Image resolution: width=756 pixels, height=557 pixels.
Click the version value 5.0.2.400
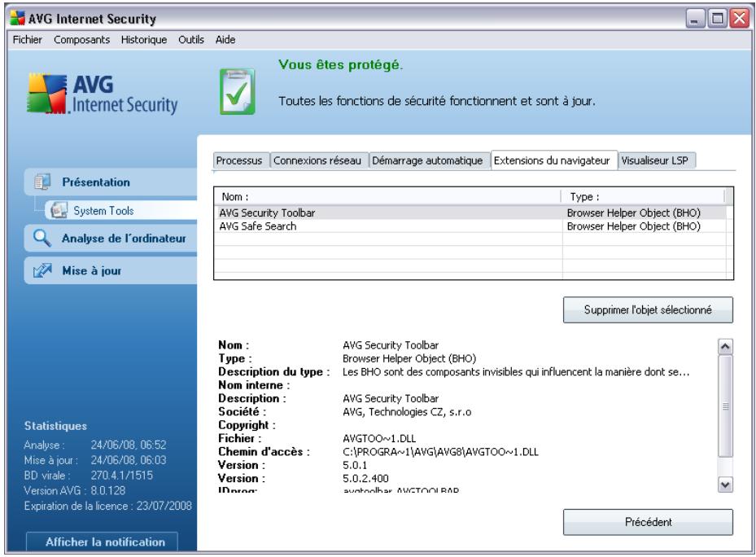coord(365,478)
